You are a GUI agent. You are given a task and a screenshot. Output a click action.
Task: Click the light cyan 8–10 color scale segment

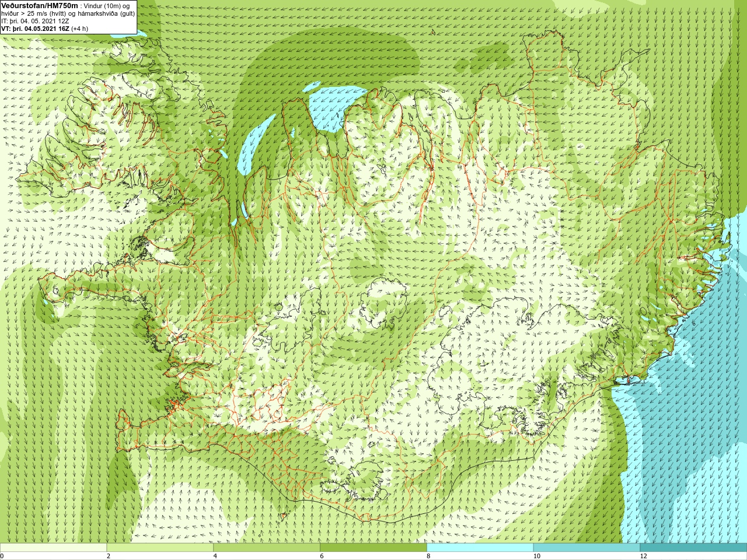tap(480, 548)
